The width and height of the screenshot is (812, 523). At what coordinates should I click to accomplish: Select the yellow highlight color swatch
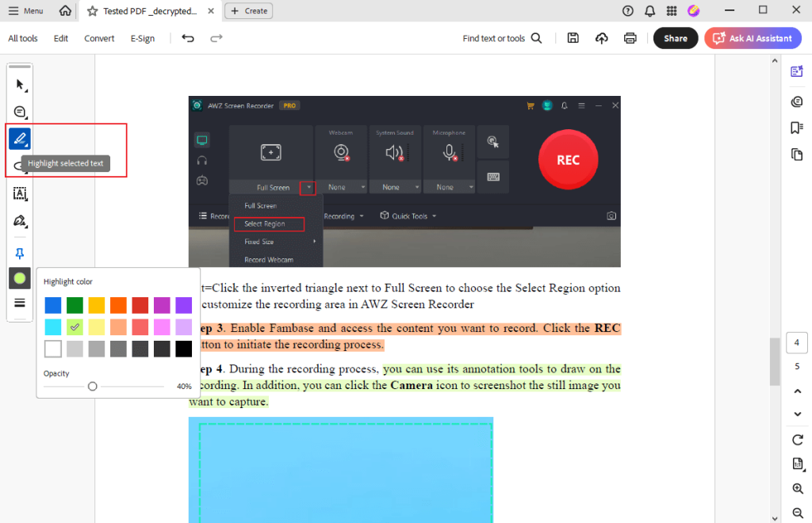click(x=96, y=304)
